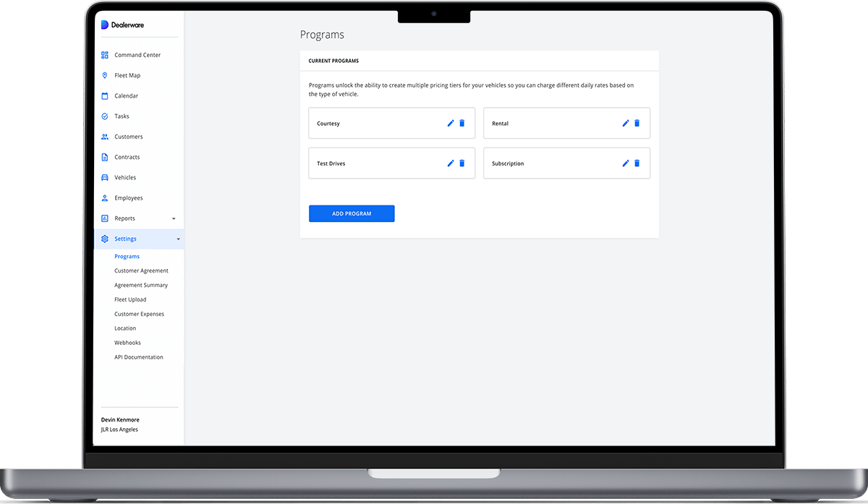Click the CURRENT PROGRAMS header
868x504 pixels.
(x=333, y=61)
